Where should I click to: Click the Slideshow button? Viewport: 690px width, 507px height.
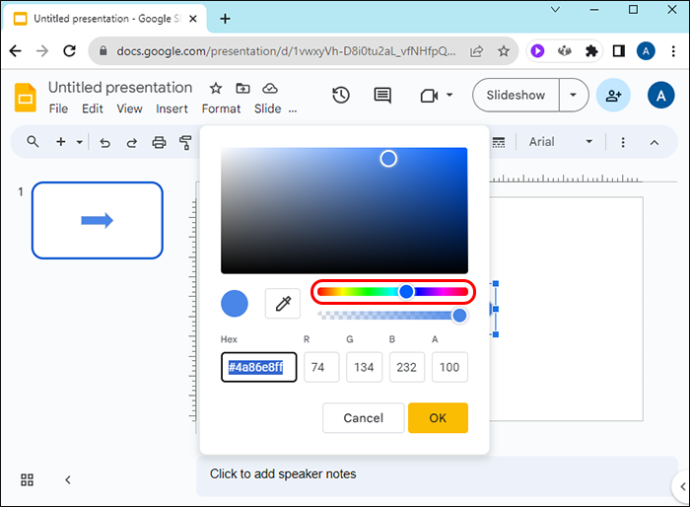[516, 95]
